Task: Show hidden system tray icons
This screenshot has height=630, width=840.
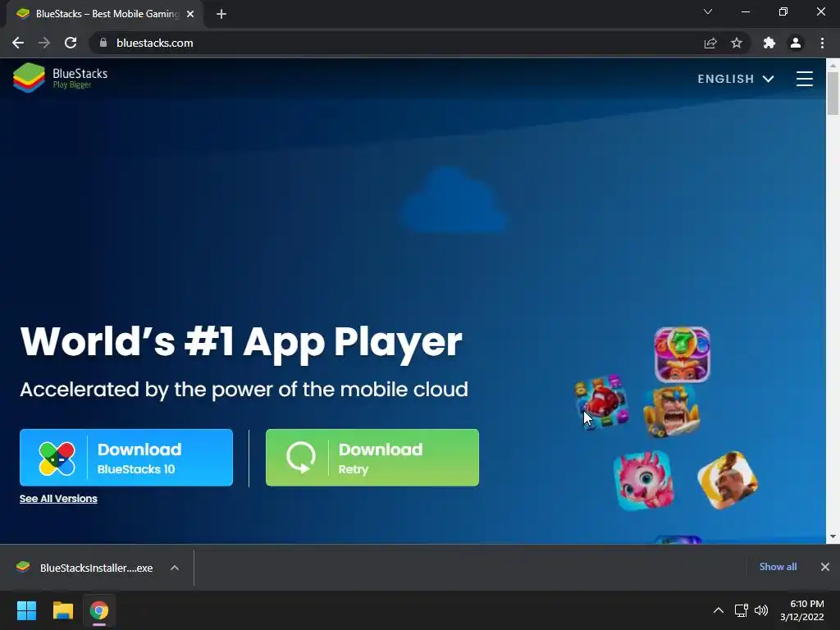Action: click(719, 610)
